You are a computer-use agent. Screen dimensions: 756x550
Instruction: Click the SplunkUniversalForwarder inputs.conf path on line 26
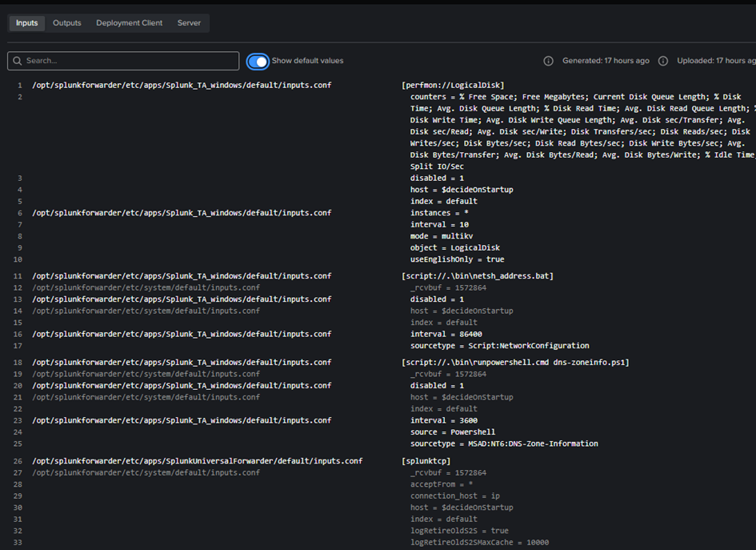tap(197, 461)
